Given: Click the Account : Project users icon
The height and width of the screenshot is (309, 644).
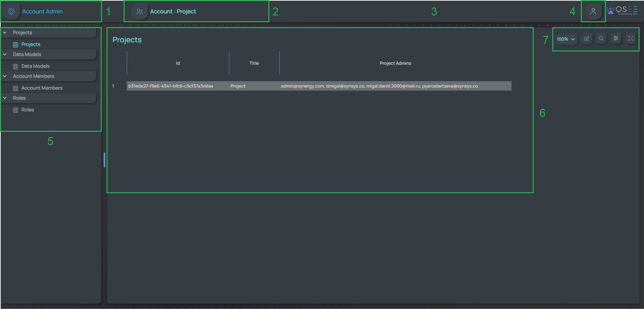Looking at the screenshot, I should point(139,12).
